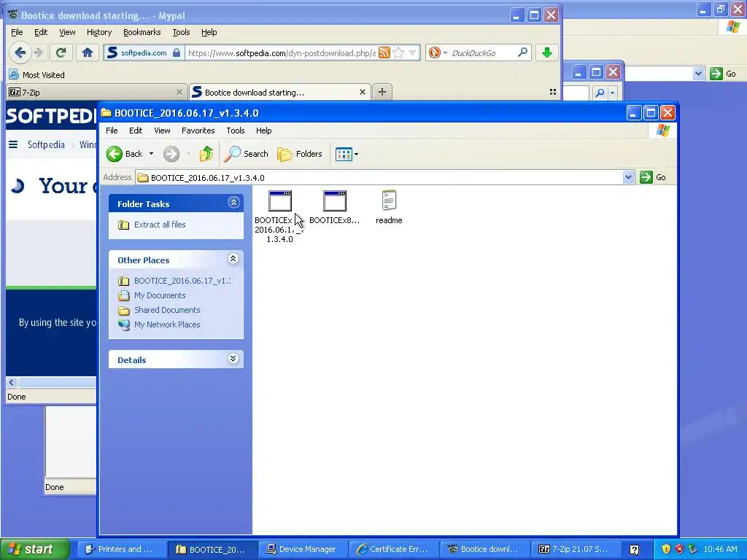This screenshot has width=747, height=560.
Task: Open View menu in BOOTICE folder window
Action: 162,131
